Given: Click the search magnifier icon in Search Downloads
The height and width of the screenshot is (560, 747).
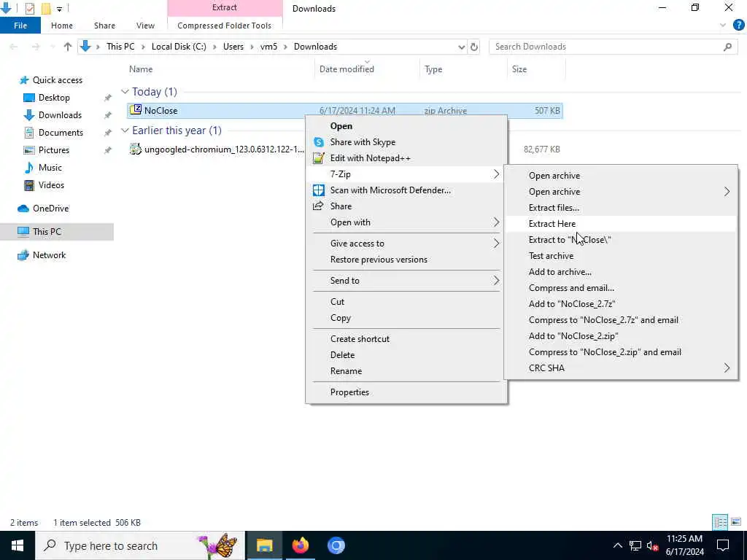Looking at the screenshot, I should coord(727,47).
